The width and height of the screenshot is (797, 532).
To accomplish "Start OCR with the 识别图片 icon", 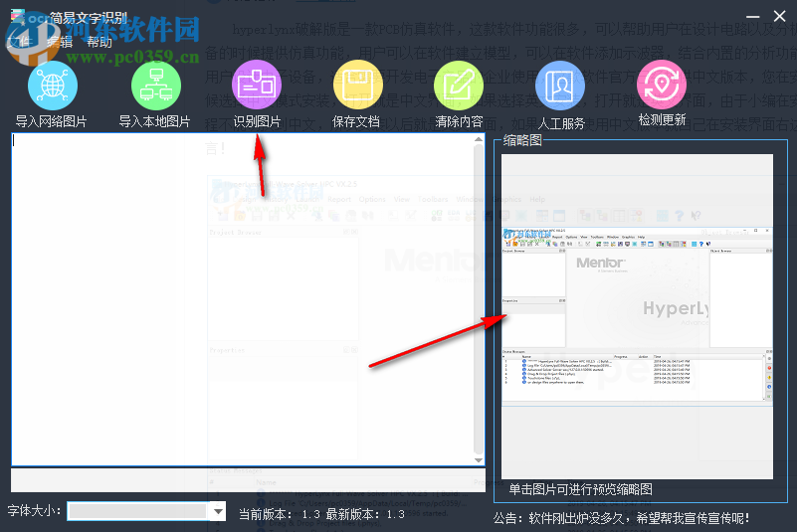I will 257,85.
